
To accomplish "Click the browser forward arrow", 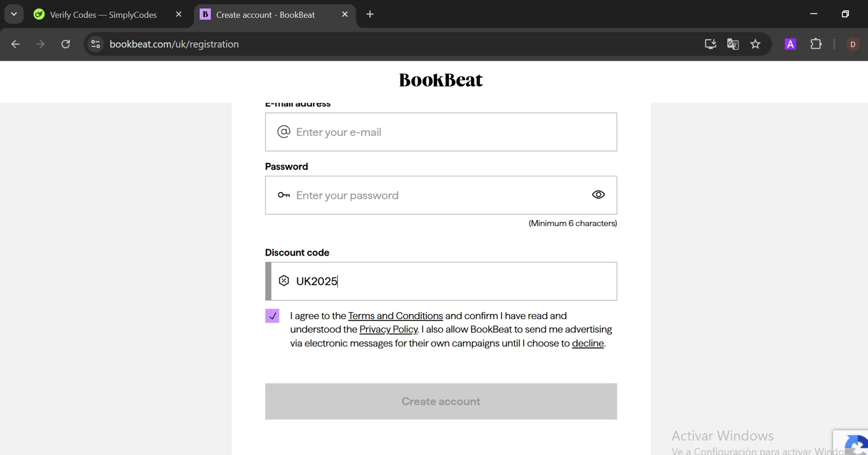I will point(41,44).
